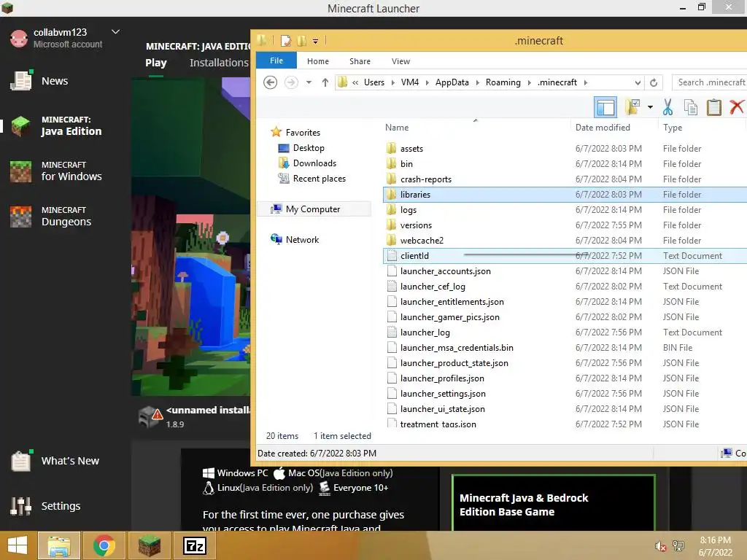Click Users in the address breadcrumb
Image resolution: width=747 pixels, height=560 pixels.
click(x=374, y=82)
